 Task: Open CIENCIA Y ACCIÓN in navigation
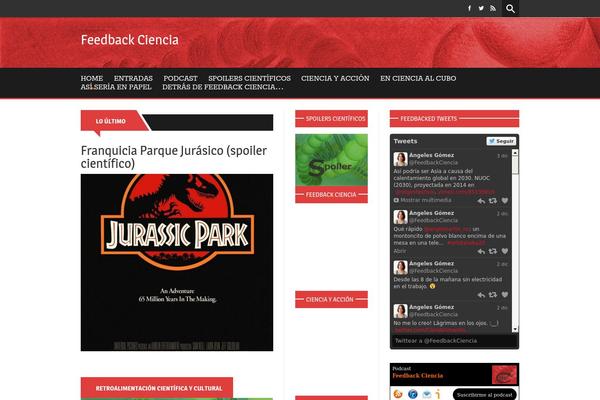pyautogui.click(x=335, y=78)
